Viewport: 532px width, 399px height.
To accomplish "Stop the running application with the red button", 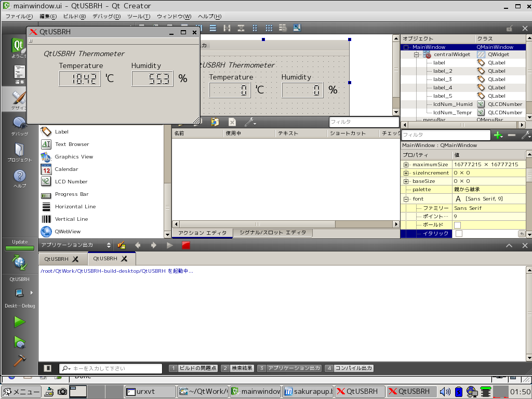I will point(186,245).
